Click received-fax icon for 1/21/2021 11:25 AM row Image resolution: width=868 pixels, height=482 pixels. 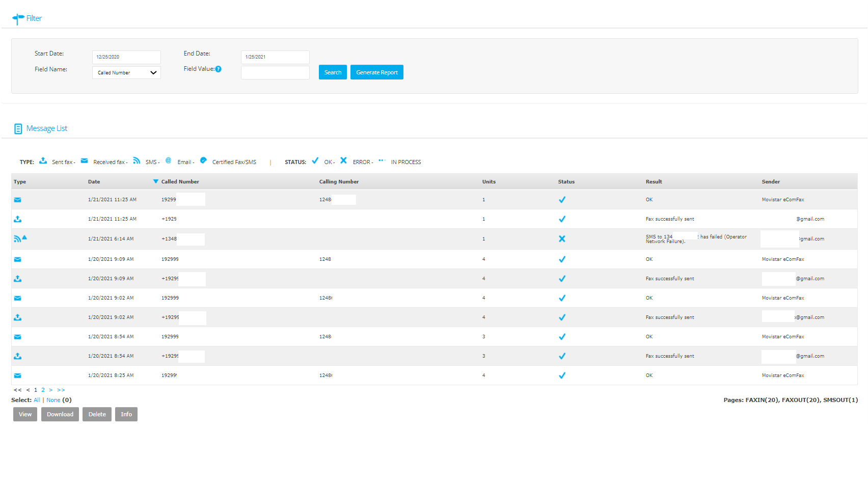18,200
